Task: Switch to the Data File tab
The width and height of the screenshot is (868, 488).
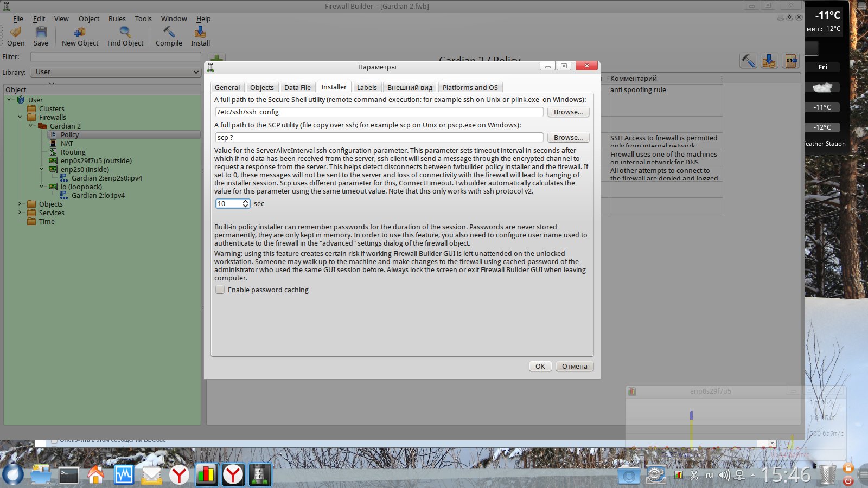Action: pos(297,87)
